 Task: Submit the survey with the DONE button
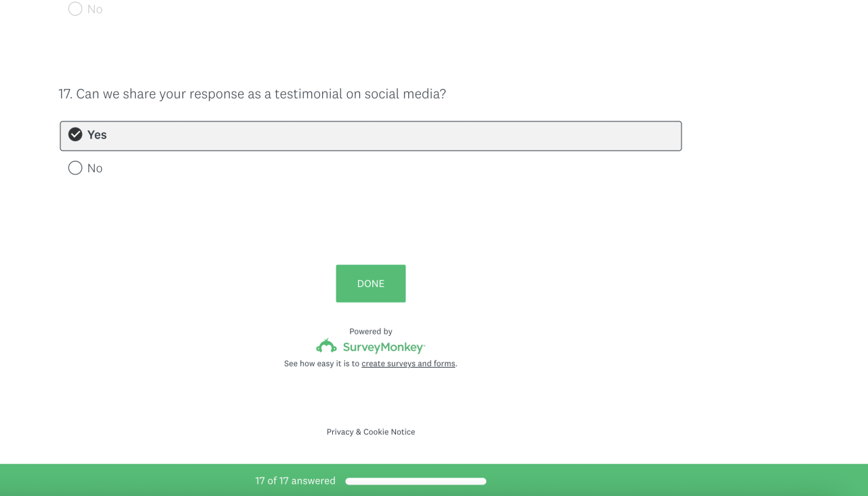[x=371, y=284]
